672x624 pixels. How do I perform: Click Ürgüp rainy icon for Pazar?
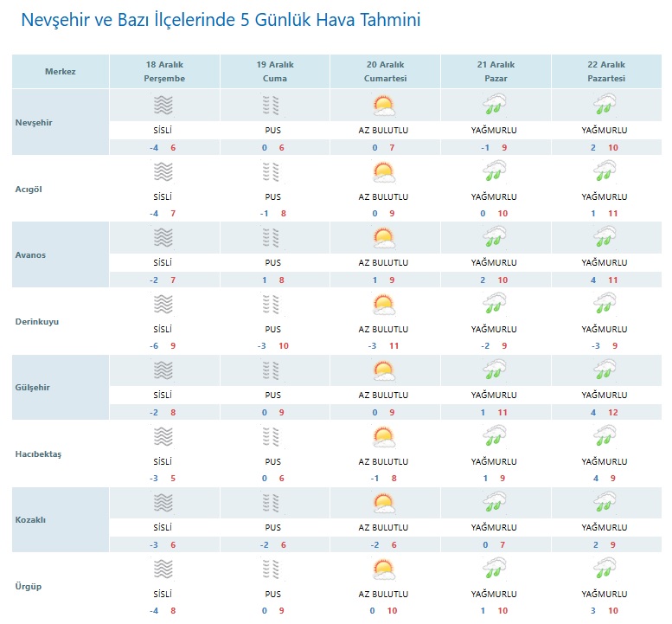[494, 570]
